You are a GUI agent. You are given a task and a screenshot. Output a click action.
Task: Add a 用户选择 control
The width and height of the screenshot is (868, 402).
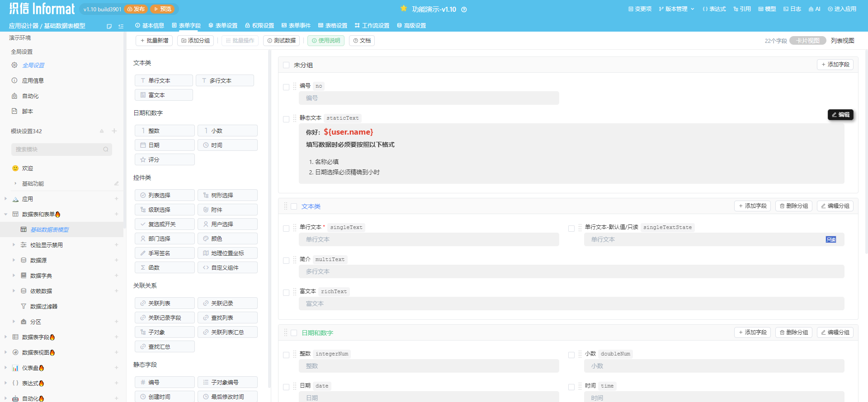pos(227,224)
